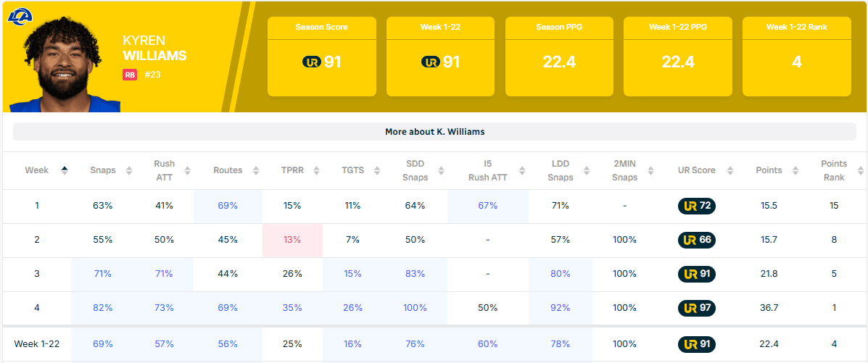Click the 35% TPRR cell in week 4
Viewport: 868px width, 363px height.
pyautogui.click(x=292, y=308)
